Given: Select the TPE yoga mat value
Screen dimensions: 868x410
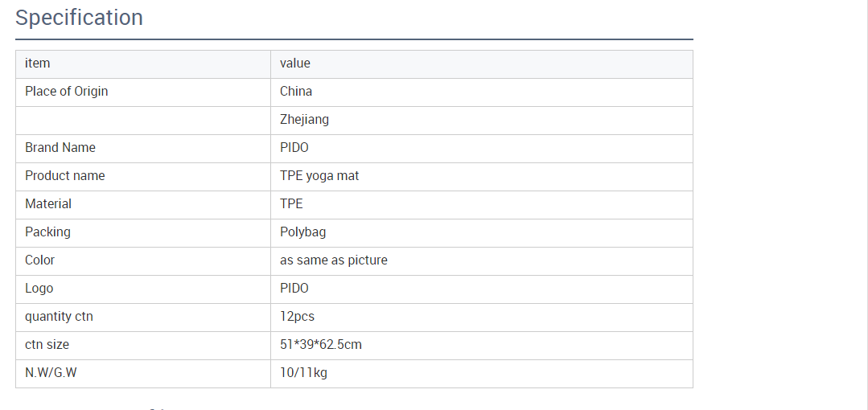Looking at the screenshot, I should coord(319,176).
